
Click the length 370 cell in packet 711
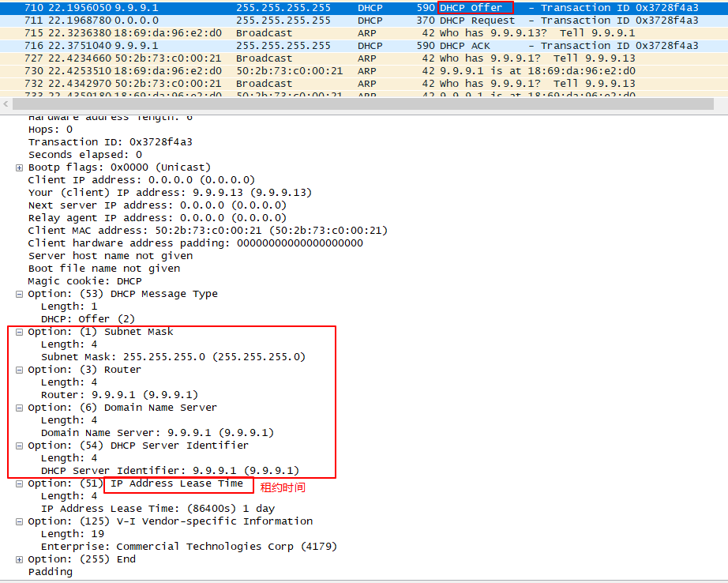click(426, 21)
